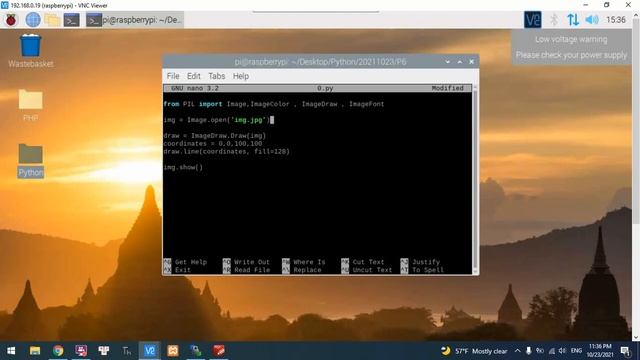The height and width of the screenshot is (360, 640).
Task: Switch to VNC Viewer taskbar button
Action: (149, 351)
